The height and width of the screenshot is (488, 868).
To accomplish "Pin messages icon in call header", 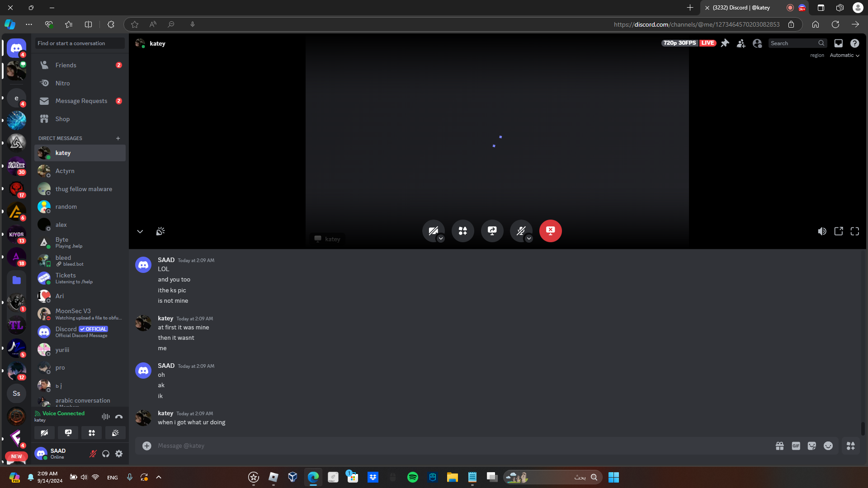I will 725,43.
